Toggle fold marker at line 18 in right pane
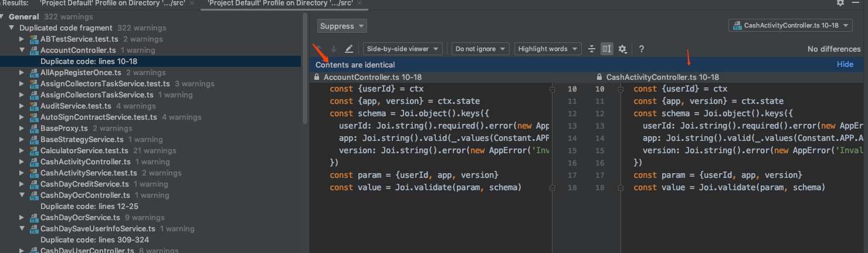868x253 pixels. 621,187
